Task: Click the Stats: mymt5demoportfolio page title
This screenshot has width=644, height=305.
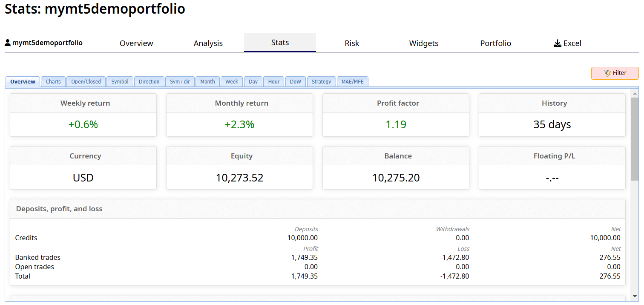Action: coord(95,9)
